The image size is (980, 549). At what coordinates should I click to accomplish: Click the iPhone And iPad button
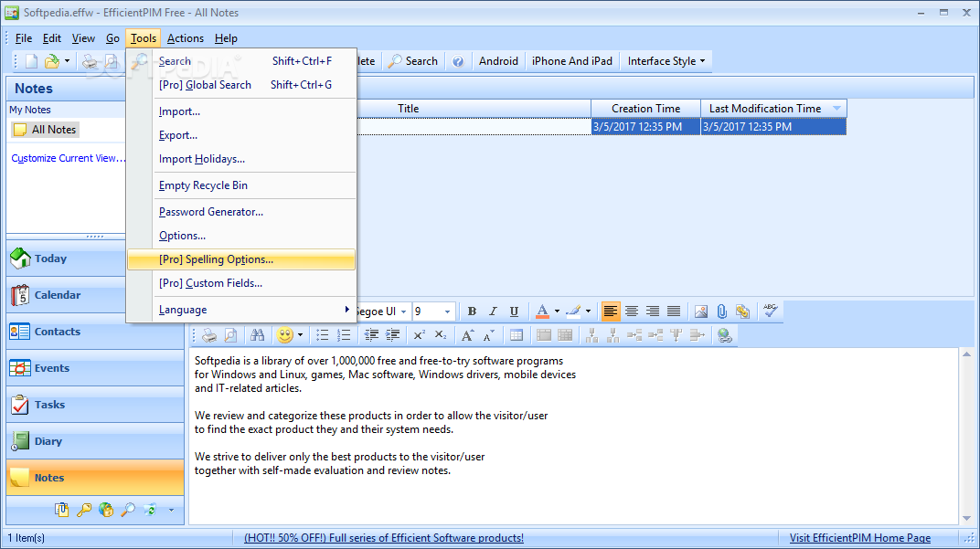[x=572, y=61]
